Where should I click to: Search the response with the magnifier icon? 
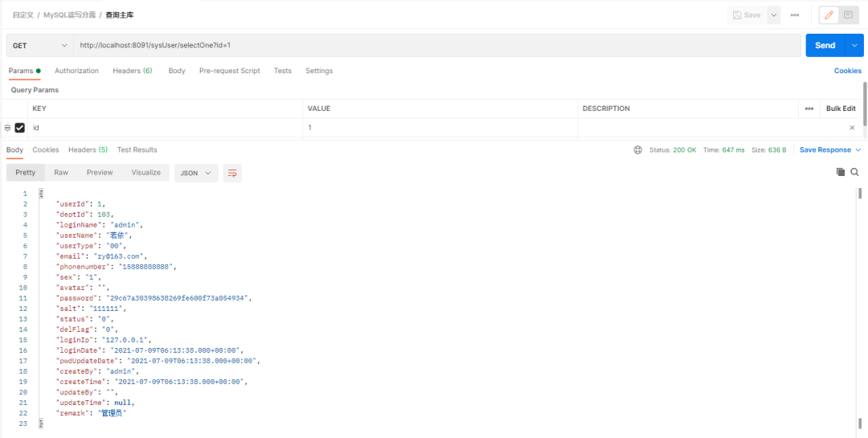click(854, 172)
